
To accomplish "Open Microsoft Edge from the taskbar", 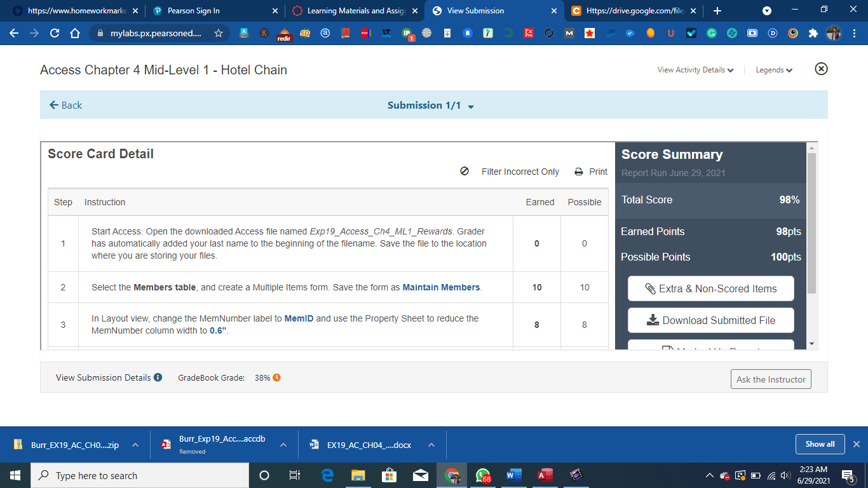I will (x=327, y=475).
